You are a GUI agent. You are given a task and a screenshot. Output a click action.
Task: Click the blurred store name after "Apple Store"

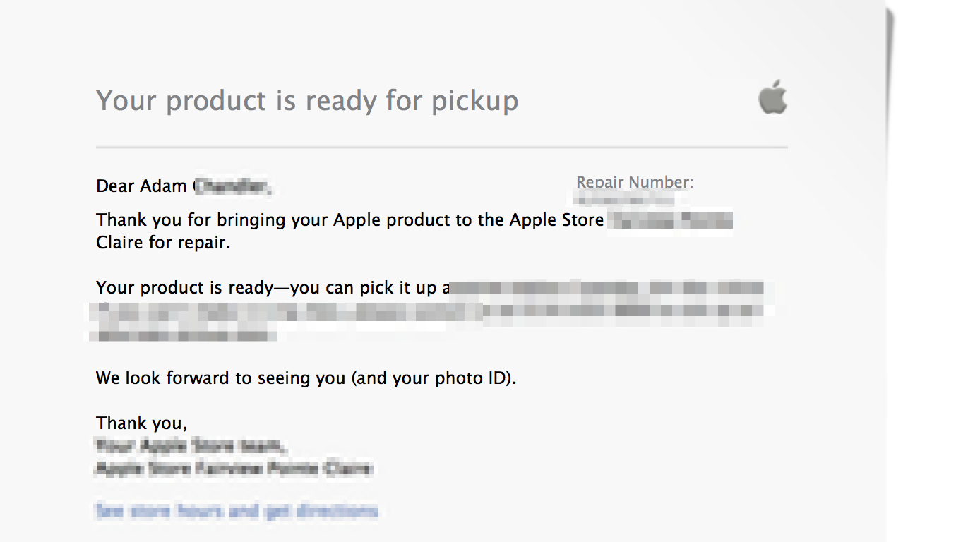coord(669,220)
